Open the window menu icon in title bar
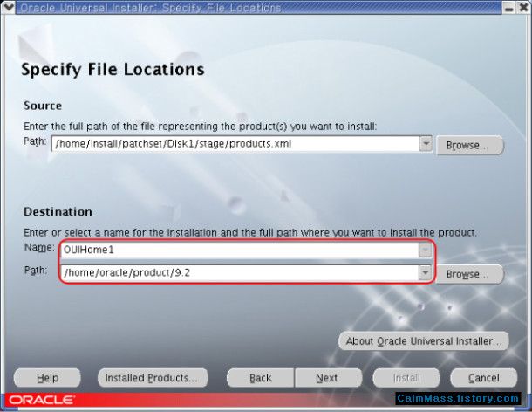Viewport: 532px width, 412px height. click(x=8, y=7)
